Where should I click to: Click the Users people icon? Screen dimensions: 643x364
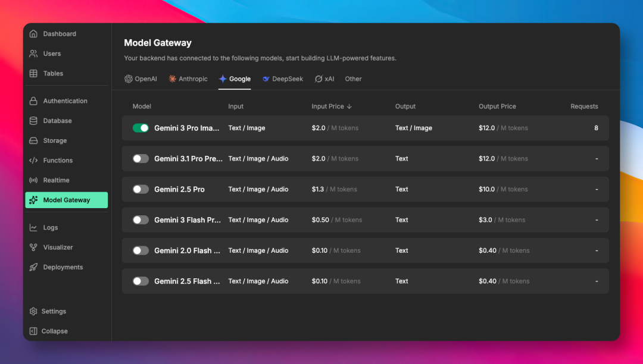click(33, 54)
